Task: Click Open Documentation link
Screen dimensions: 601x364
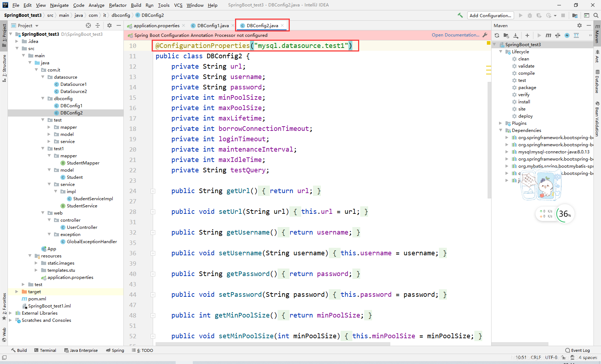Action: [455, 35]
